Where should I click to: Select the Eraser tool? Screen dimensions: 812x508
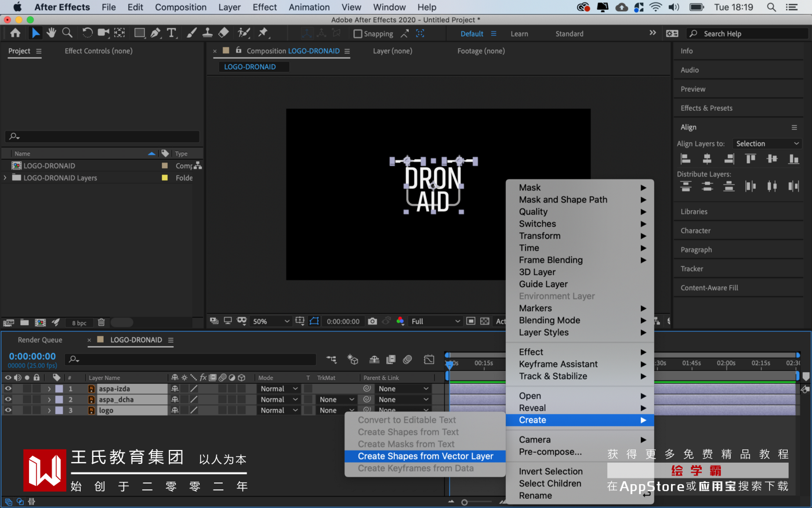click(x=224, y=33)
